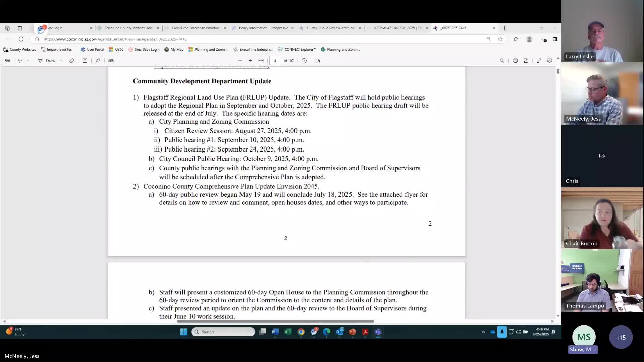Start Read aloud in the PDF toolbar
The image size is (644, 362).
98,61
